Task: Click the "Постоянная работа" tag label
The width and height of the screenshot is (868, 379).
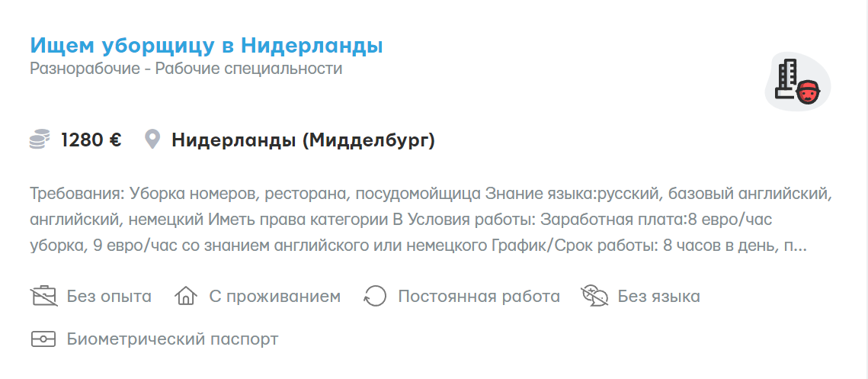Action: (479, 296)
